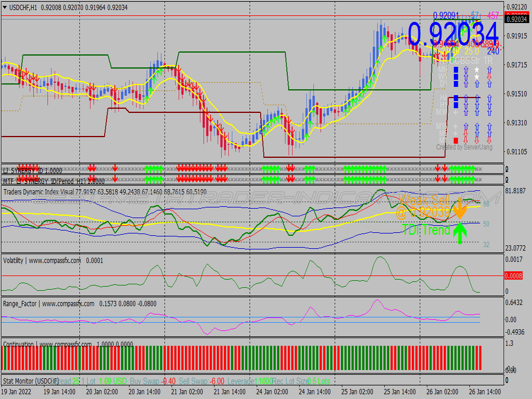Click the M30 row grey star marker
532x399 pixels.
coord(456,112)
